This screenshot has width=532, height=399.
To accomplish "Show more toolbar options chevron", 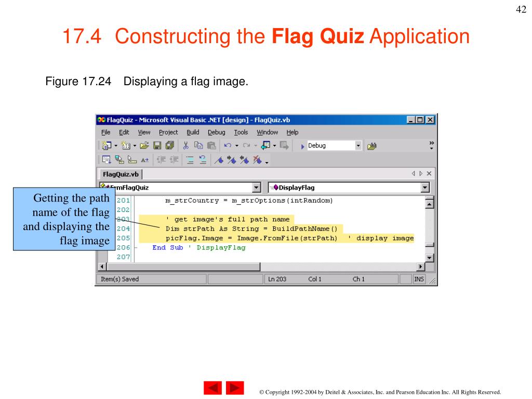I will tap(432, 145).
